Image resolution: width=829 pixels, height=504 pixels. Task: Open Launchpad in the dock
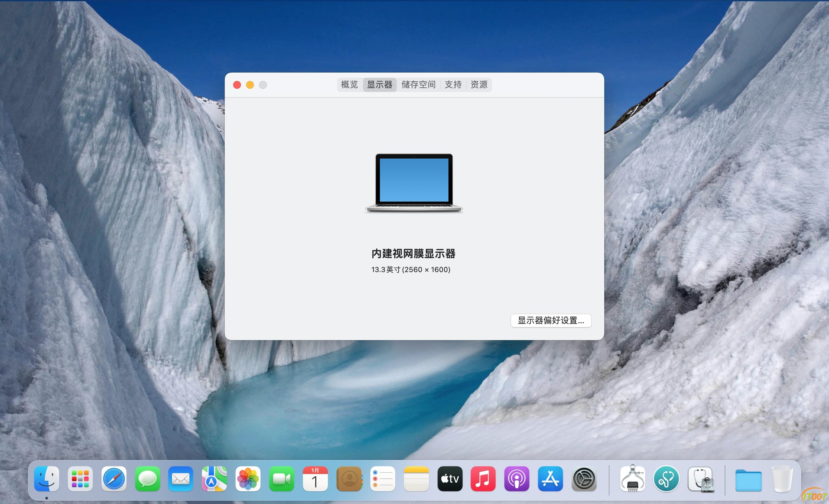click(x=80, y=479)
